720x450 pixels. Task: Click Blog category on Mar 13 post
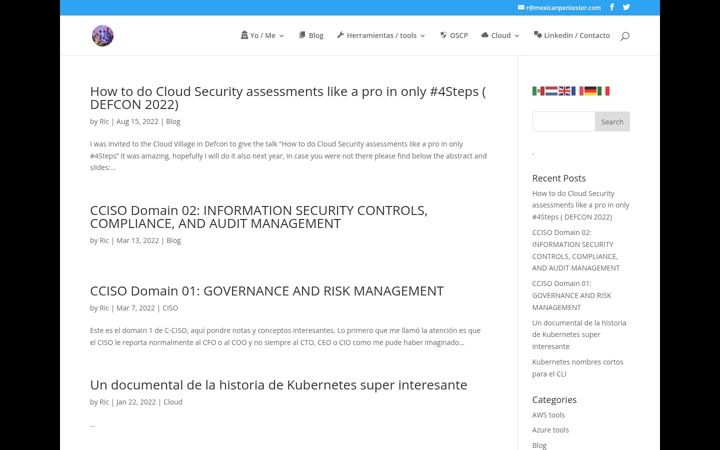pos(174,240)
